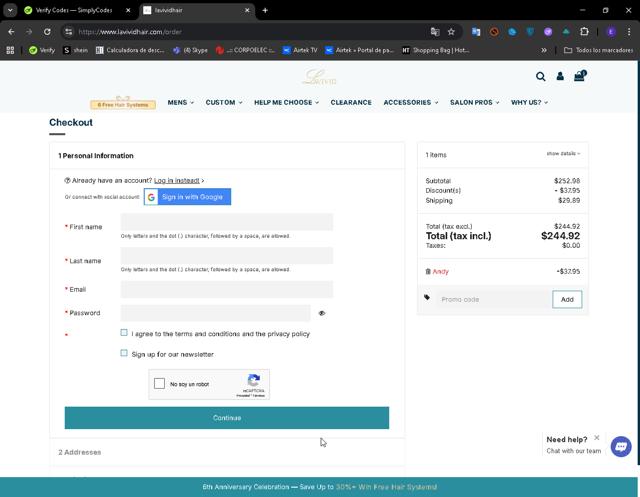Check Sign up for our newsletter
Image resolution: width=640 pixels, height=497 pixels.
[124, 353]
